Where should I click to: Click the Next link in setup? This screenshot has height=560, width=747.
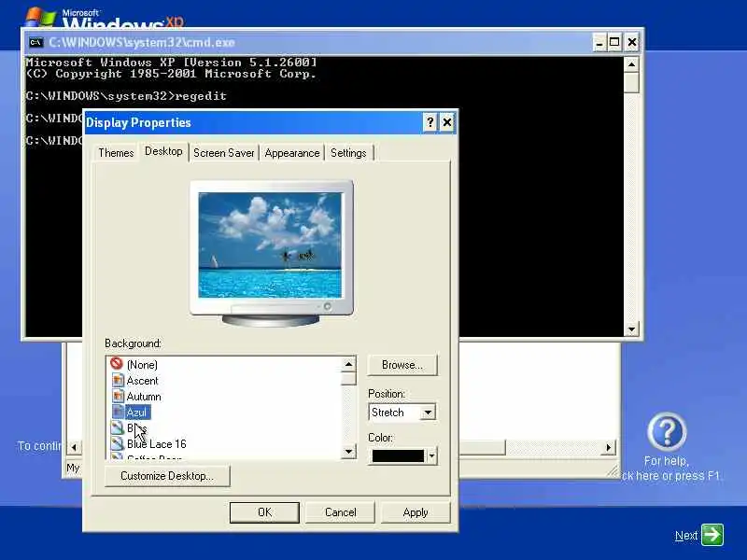pyautogui.click(x=686, y=536)
